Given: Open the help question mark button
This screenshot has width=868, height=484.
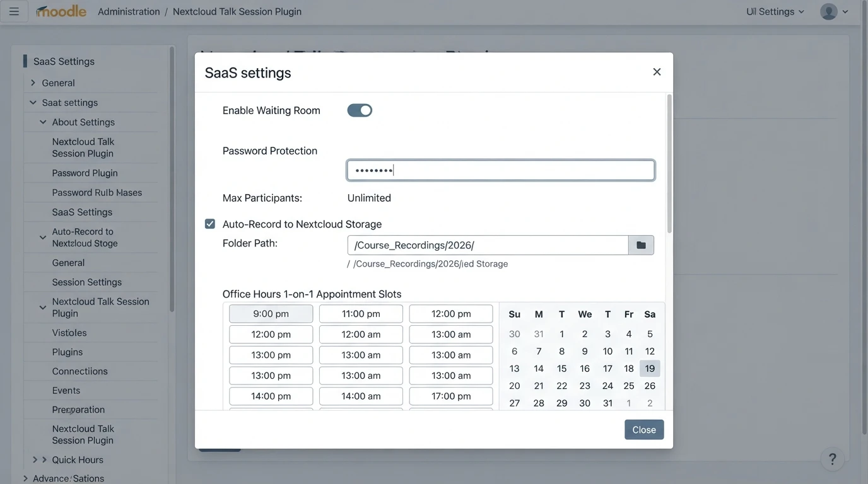Looking at the screenshot, I should pos(832,459).
